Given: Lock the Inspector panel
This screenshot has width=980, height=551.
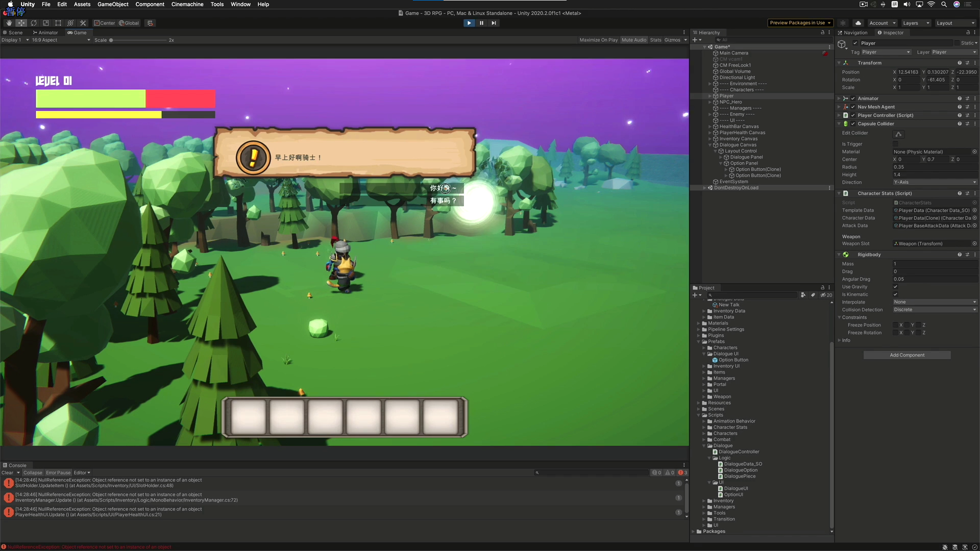Looking at the screenshot, I should tap(968, 33).
